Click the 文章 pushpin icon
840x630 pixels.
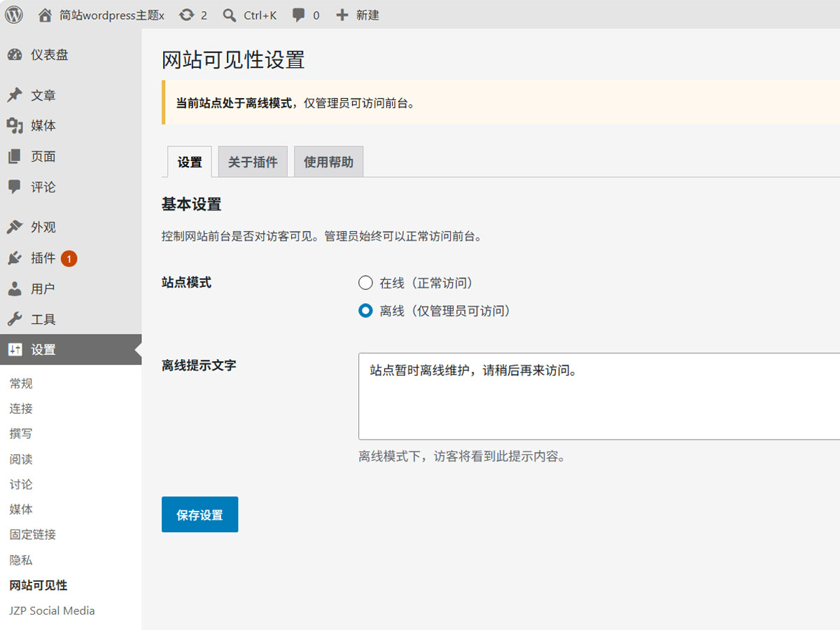pyautogui.click(x=15, y=95)
